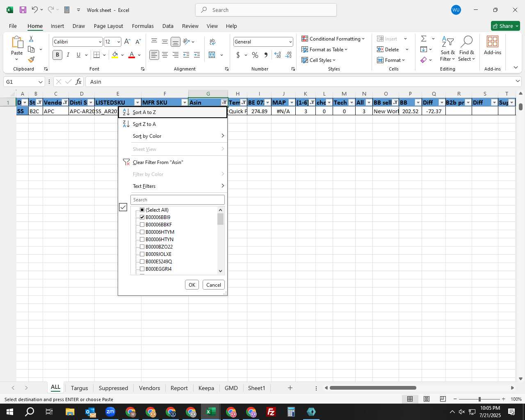
Task: Open the font name Calibri dropdown
Action: (100, 42)
